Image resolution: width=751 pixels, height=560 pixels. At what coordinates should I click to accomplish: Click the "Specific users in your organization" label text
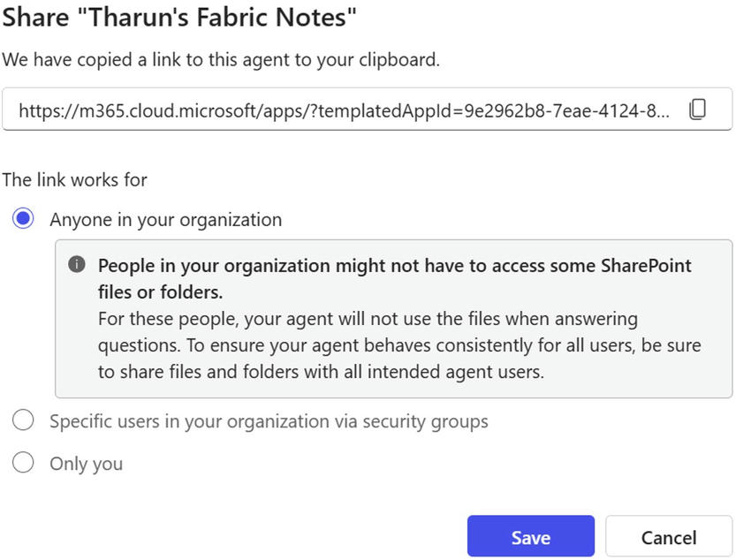(x=177, y=421)
